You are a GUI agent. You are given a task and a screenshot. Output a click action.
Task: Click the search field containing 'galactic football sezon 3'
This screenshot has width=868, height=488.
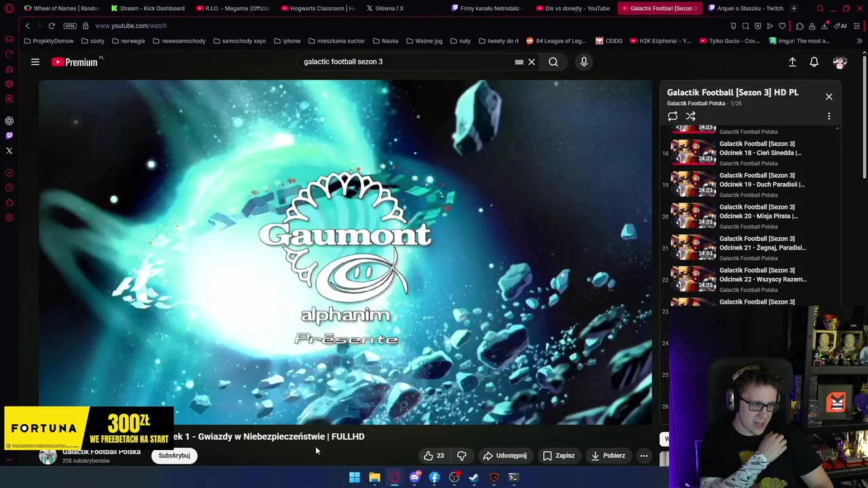point(407,62)
